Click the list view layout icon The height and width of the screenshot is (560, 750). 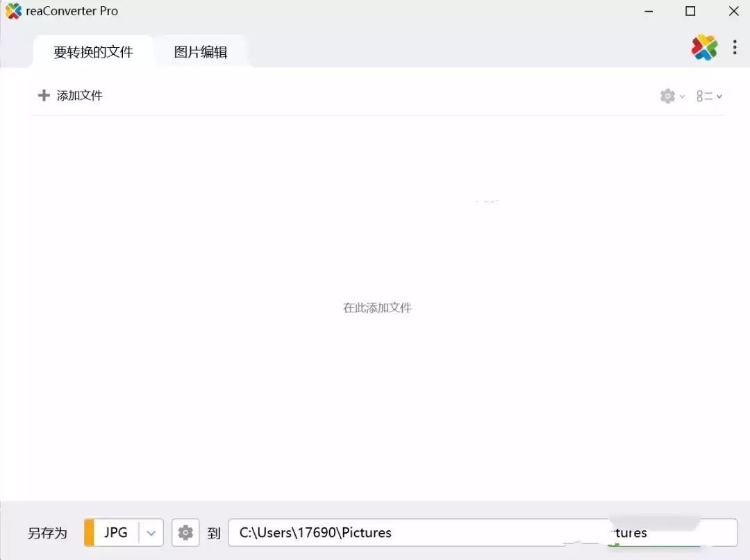(x=704, y=96)
